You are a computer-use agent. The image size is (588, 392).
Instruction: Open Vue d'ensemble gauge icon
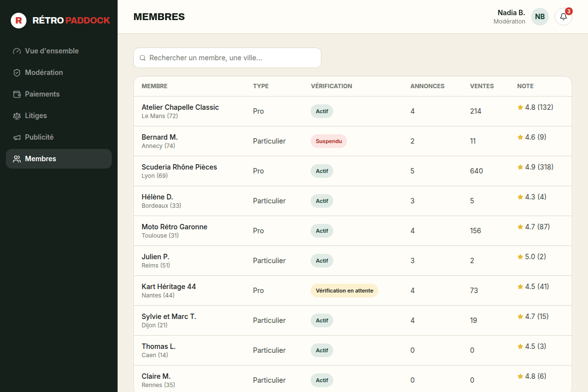[x=17, y=51]
